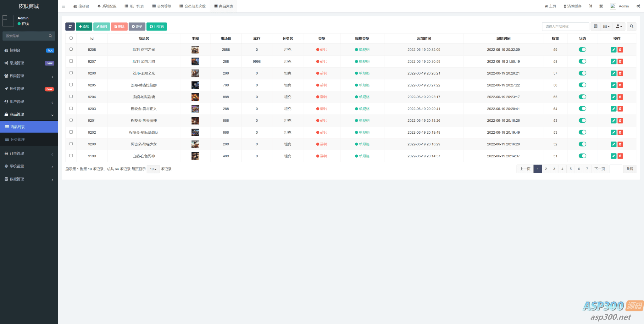
Task: Open the page size dropdown showing 10
Action: coord(153,169)
